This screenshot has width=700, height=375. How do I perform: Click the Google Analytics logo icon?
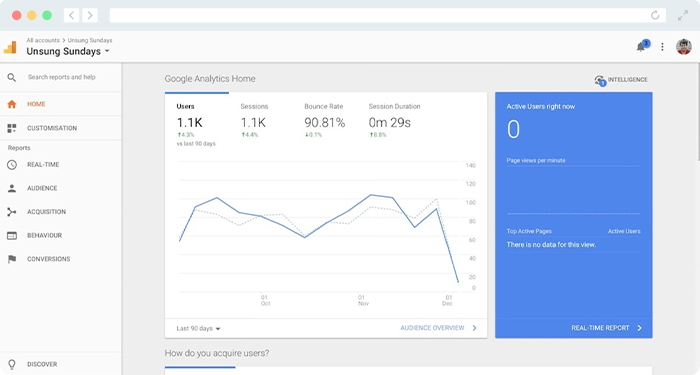click(10, 47)
